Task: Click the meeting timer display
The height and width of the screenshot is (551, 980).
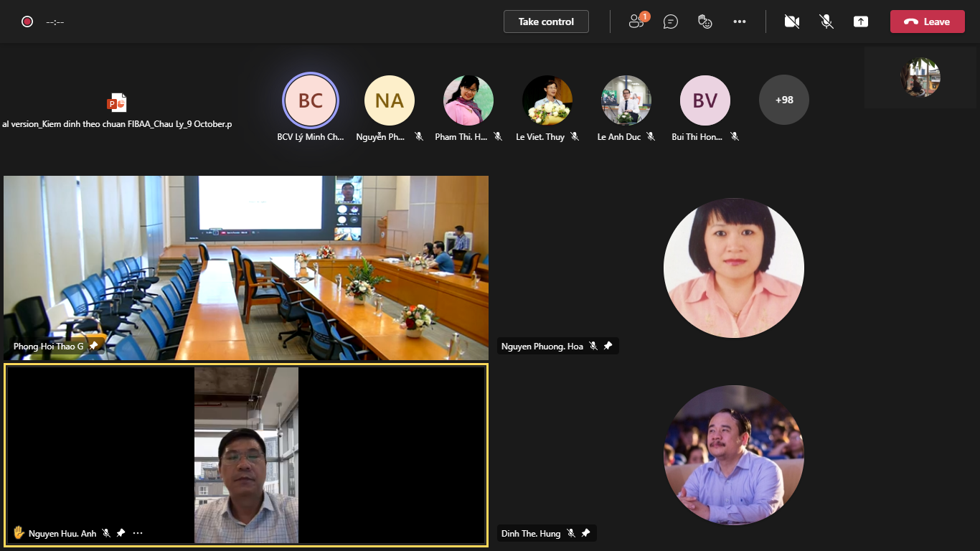Action: tap(55, 22)
